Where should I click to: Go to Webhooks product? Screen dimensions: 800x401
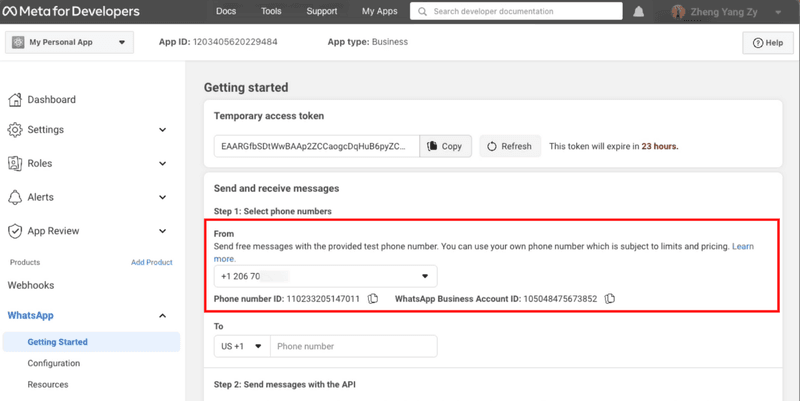pos(31,285)
